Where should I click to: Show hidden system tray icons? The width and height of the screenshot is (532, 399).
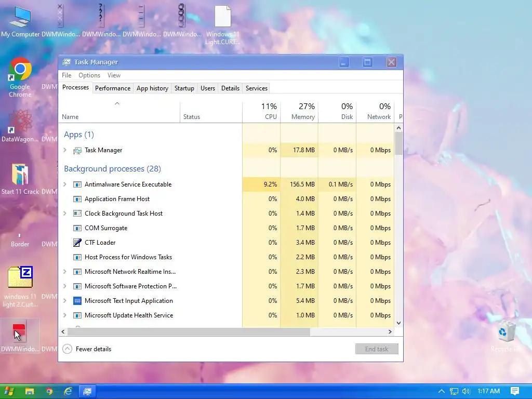pyautogui.click(x=441, y=391)
